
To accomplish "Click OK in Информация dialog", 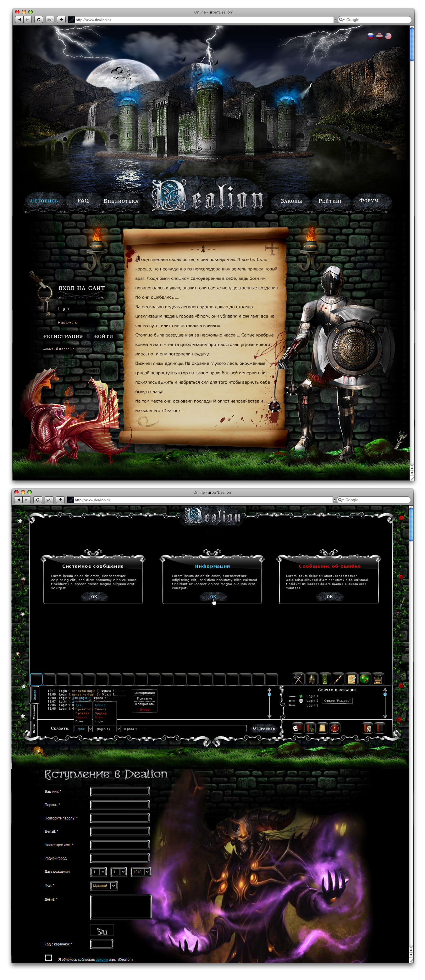I will click(x=213, y=596).
